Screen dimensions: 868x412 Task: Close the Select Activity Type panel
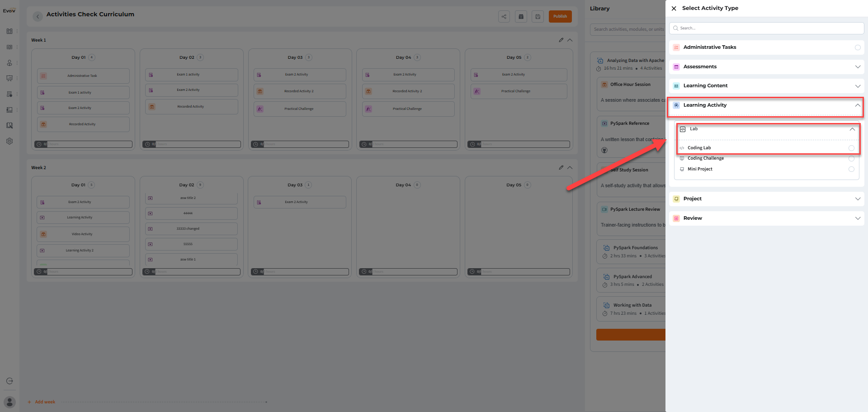[674, 9]
